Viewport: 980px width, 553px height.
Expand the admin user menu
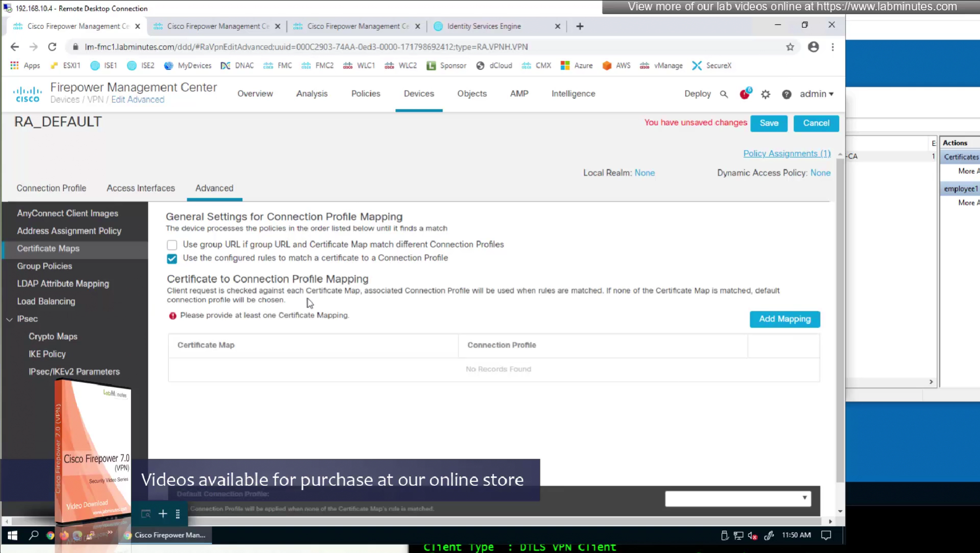click(816, 94)
